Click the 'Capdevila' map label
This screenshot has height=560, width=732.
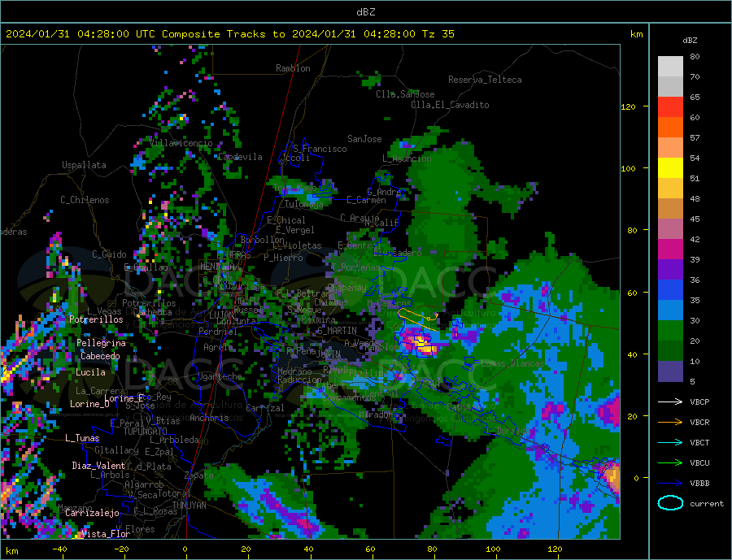pos(240,157)
